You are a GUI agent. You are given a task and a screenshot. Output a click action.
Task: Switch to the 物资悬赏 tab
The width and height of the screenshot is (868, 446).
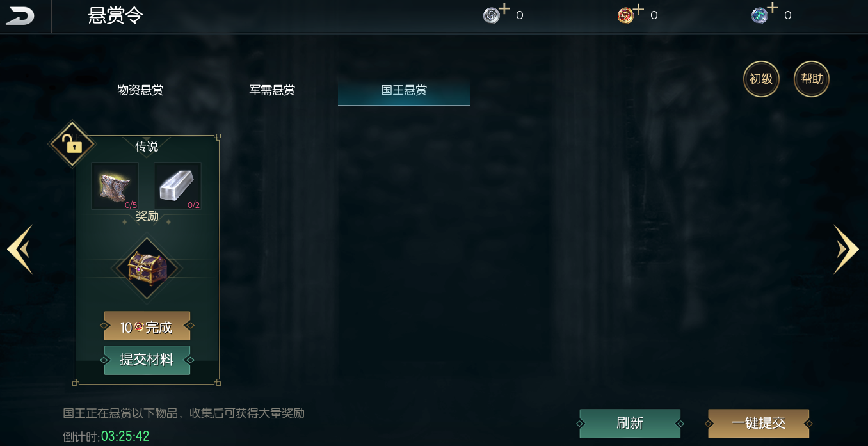140,90
